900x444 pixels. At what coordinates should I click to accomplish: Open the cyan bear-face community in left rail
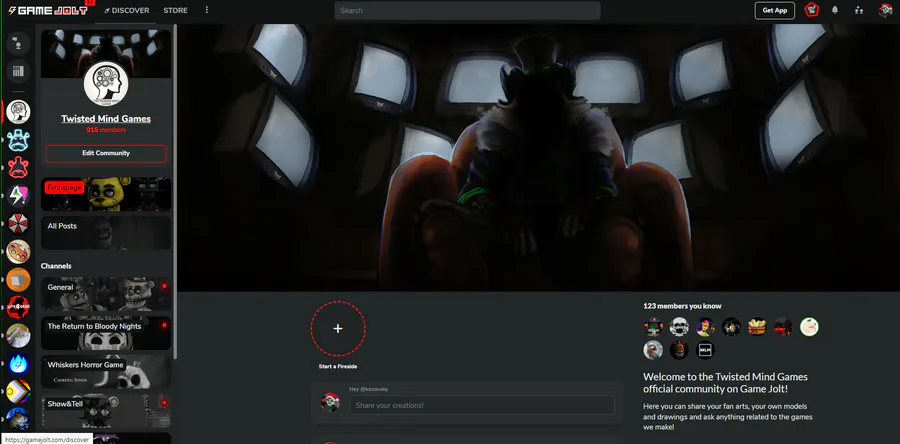point(18,140)
